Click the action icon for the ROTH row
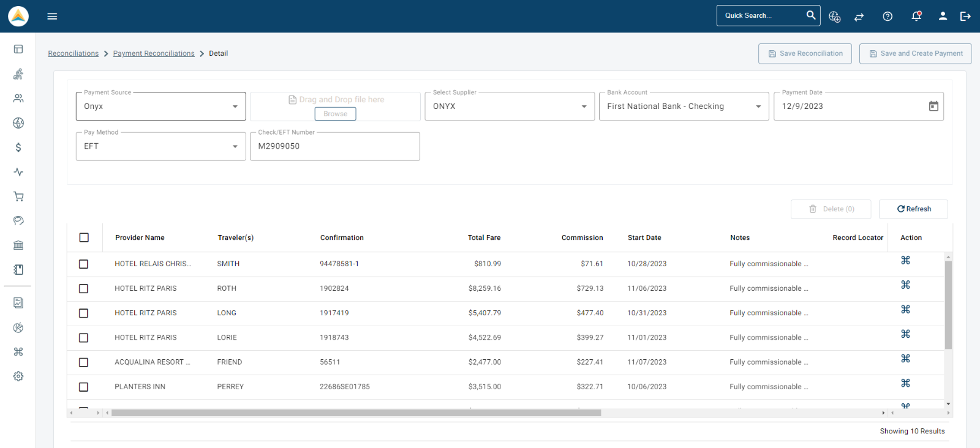Image resolution: width=980 pixels, height=448 pixels. 905,285
